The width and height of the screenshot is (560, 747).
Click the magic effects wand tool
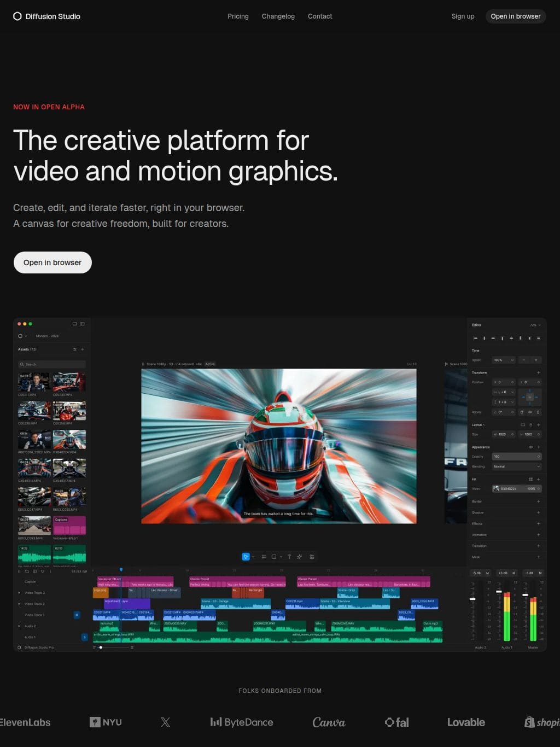coord(300,557)
